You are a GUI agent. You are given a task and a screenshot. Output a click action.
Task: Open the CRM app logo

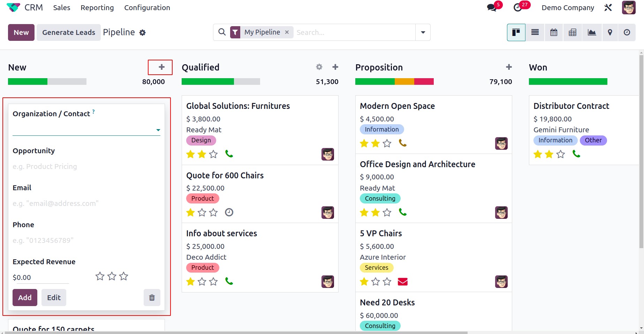13,7
